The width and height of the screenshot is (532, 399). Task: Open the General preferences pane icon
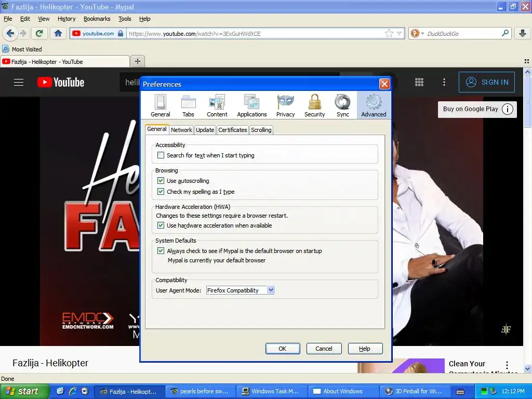[160, 105]
